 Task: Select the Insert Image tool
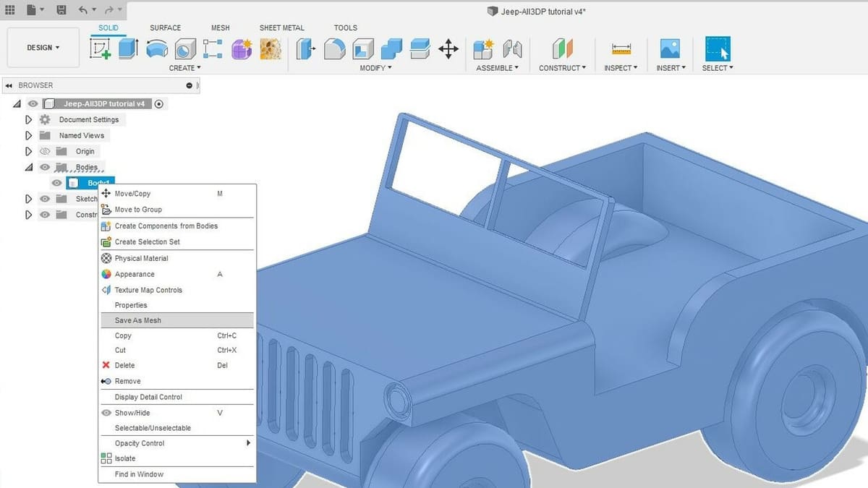pyautogui.click(x=670, y=49)
